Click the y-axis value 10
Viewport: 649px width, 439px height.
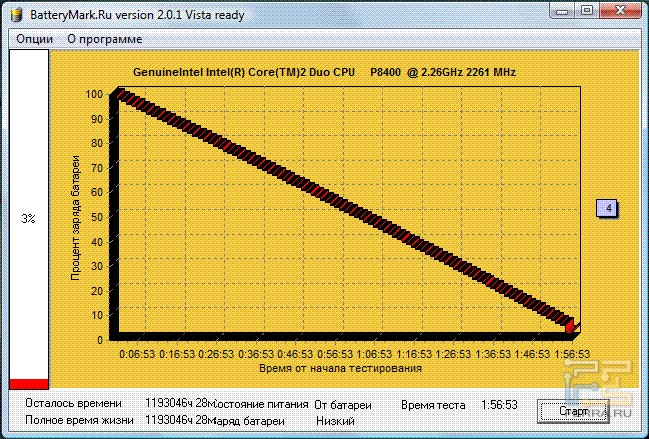point(96,315)
